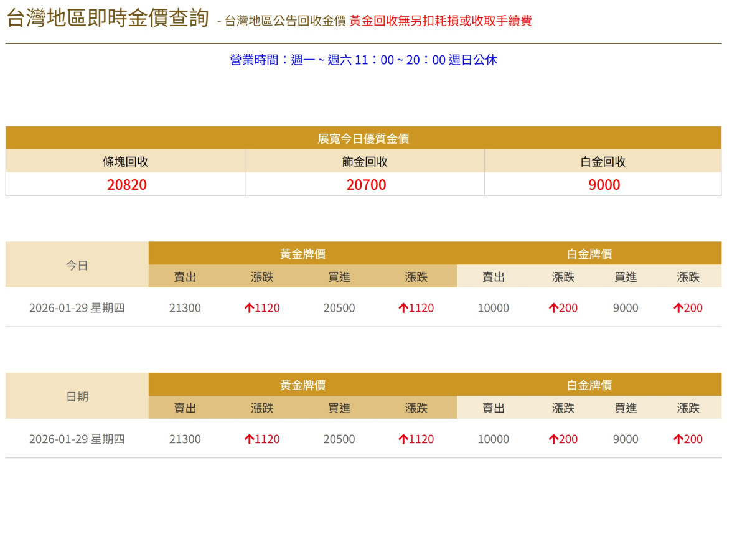
Task: Click 漲跌 header beside platinum 賣出 in 日期 table
Action: pos(563,408)
